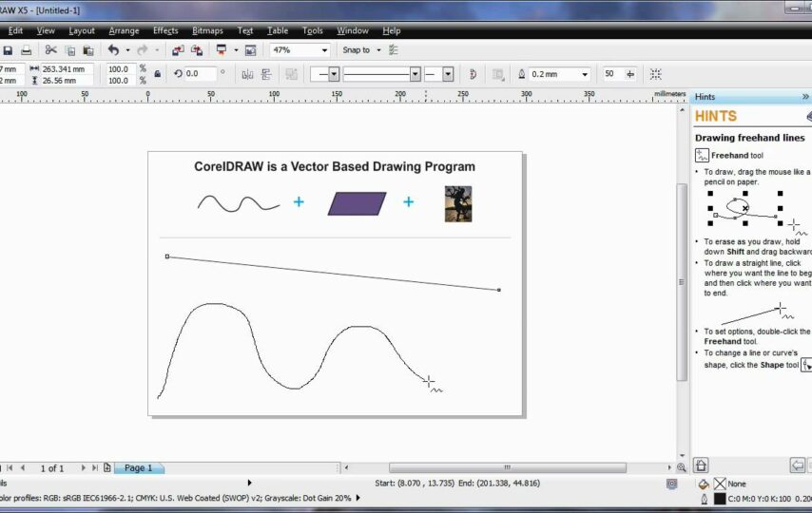Open the Edit menu
This screenshot has height=513, width=812.
tap(15, 30)
